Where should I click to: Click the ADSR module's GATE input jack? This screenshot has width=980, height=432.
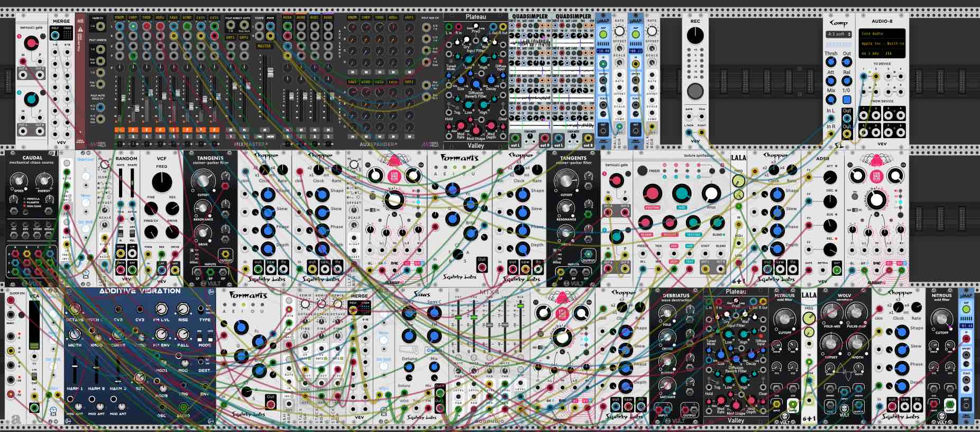(809, 270)
